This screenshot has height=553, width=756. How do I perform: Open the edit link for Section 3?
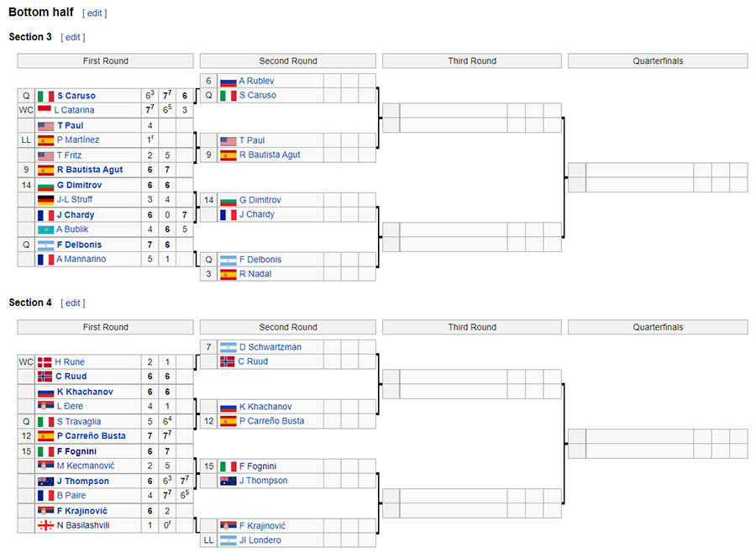[x=73, y=38]
